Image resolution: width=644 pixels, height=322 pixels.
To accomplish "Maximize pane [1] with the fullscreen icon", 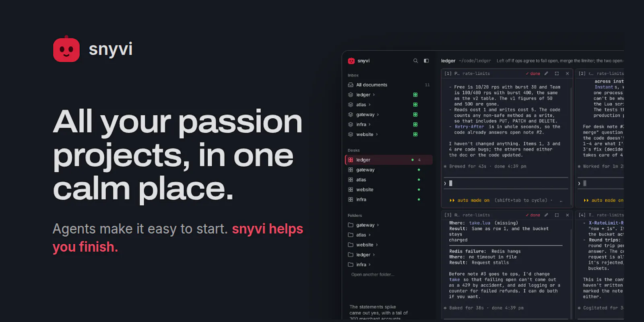I will 557,74.
